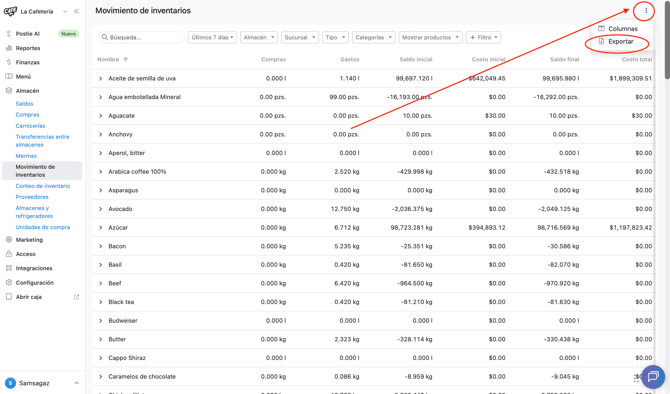Click the Reportes chart icon
The height and width of the screenshot is (394, 670).
[x=9, y=48]
